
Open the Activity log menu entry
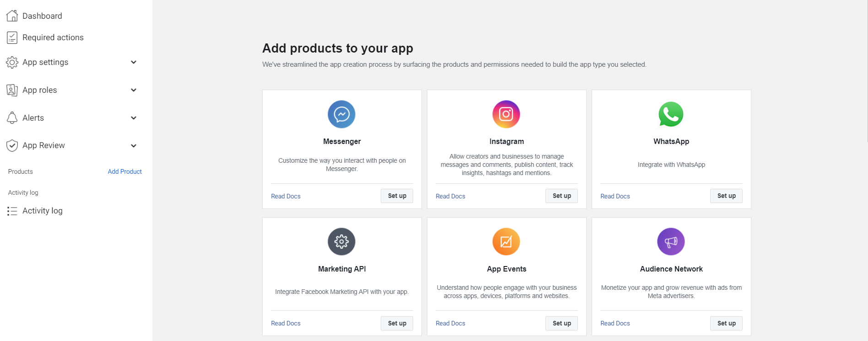pos(43,211)
